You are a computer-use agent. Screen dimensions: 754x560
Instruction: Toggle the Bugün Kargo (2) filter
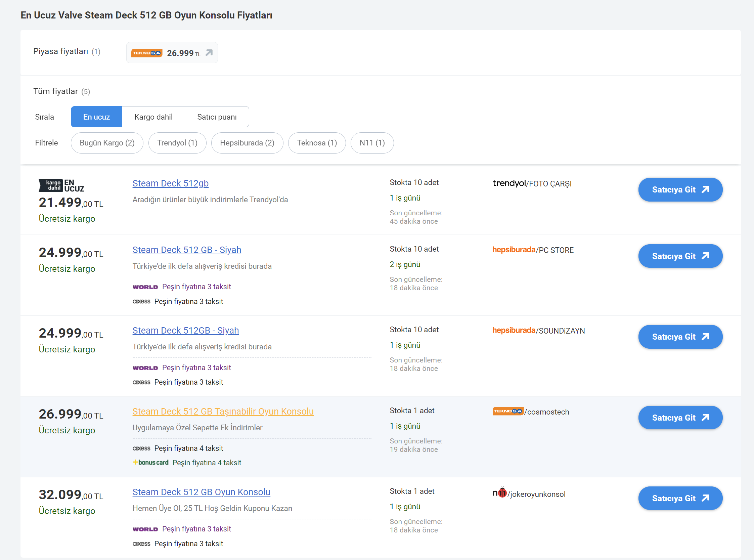(x=107, y=143)
